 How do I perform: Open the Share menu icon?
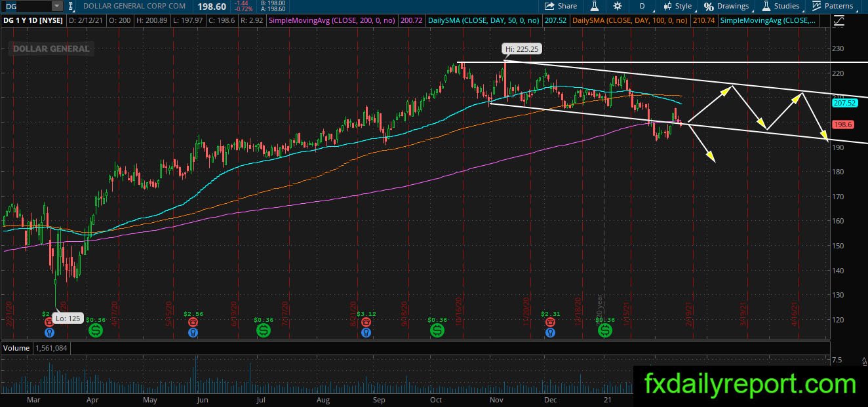[x=549, y=6]
